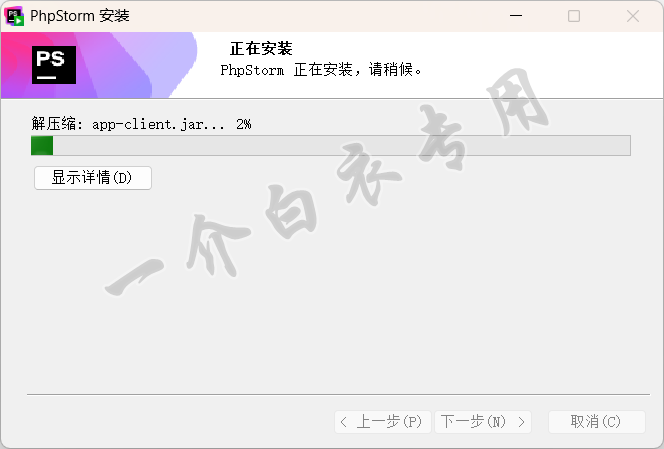The height and width of the screenshot is (449, 664).
Task: Click the empty gray progress bar track
Action: (342, 146)
